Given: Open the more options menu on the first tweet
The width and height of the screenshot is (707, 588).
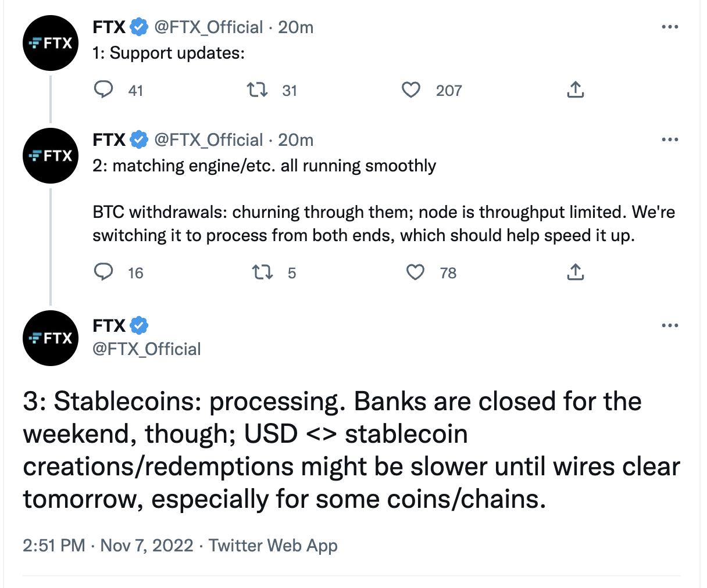Looking at the screenshot, I should (x=670, y=26).
